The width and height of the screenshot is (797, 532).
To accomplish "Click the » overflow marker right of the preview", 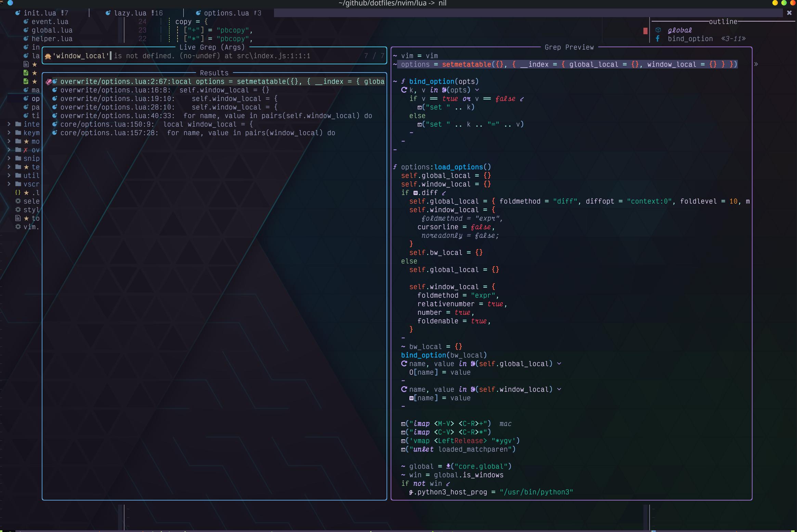I will tap(756, 64).
